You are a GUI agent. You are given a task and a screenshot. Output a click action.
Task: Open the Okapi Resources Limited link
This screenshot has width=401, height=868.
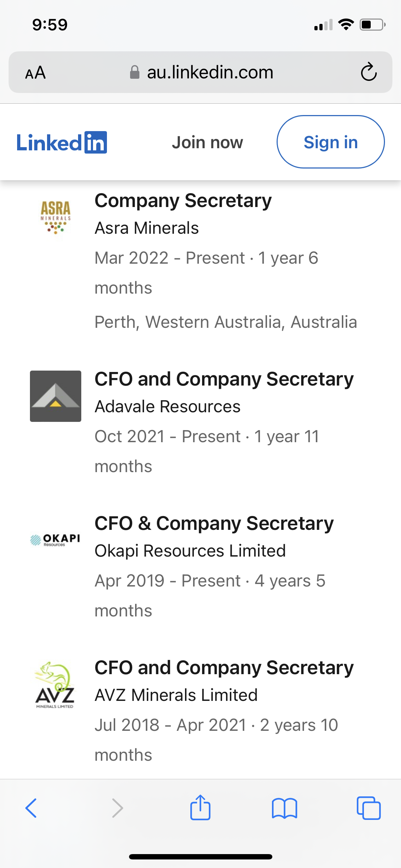click(190, 551)
